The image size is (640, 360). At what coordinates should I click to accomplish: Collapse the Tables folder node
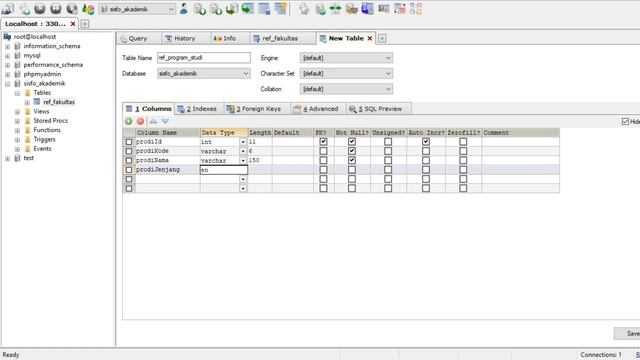click(x=18, y=93)
